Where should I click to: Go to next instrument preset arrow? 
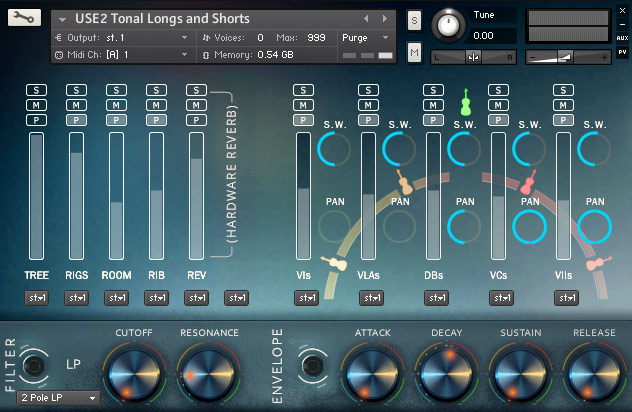(385, 19)
